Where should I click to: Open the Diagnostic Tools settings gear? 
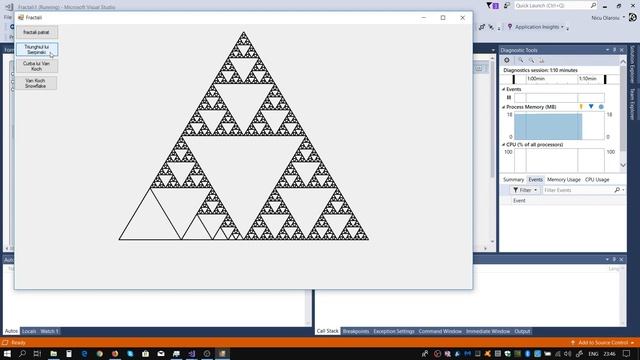tap(507, 60)
